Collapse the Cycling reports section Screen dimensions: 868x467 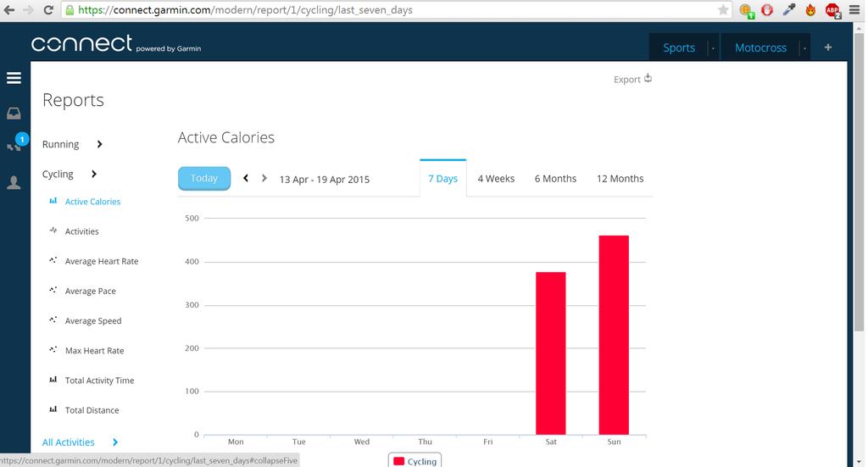94,175
